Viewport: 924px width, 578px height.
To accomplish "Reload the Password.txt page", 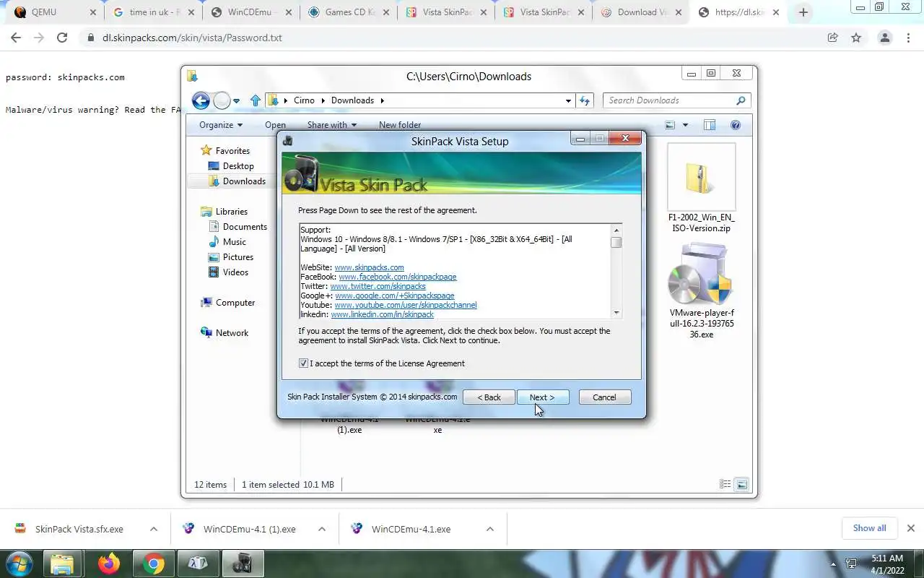I will (62, 38).
